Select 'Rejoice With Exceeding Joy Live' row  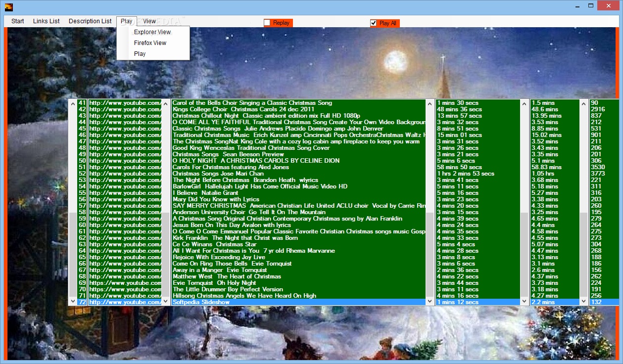tap(298, 257)
